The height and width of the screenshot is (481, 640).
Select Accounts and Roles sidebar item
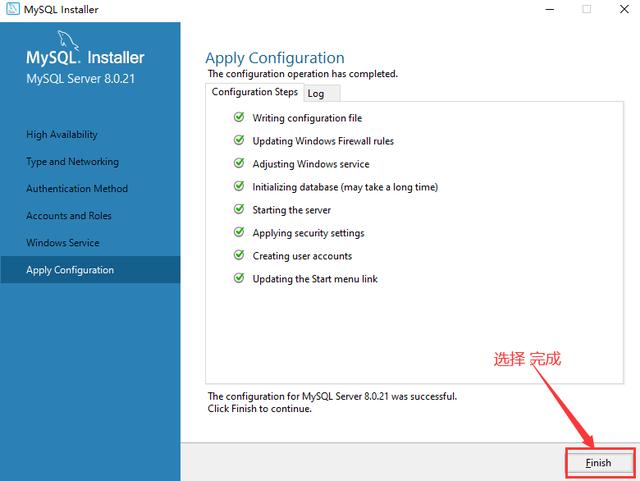click(69, 216)
